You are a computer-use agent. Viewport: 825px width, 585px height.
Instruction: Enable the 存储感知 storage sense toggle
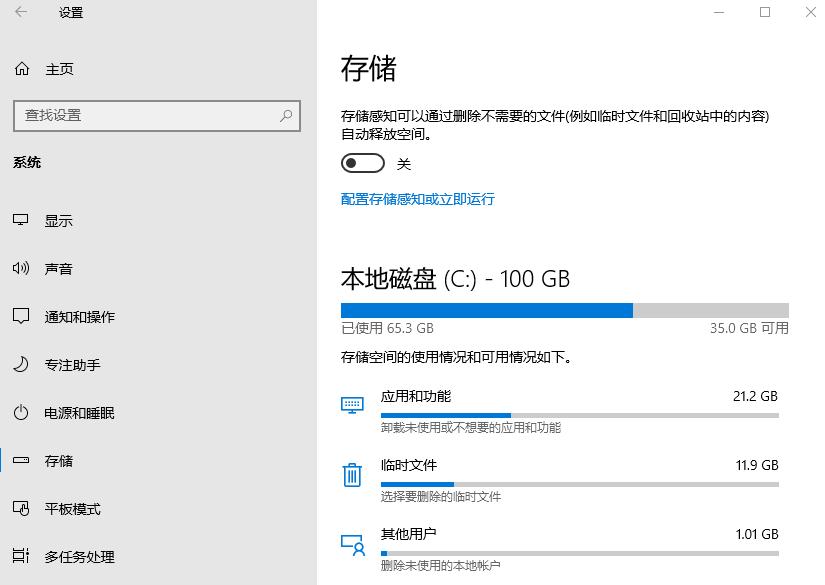point(362,162)
